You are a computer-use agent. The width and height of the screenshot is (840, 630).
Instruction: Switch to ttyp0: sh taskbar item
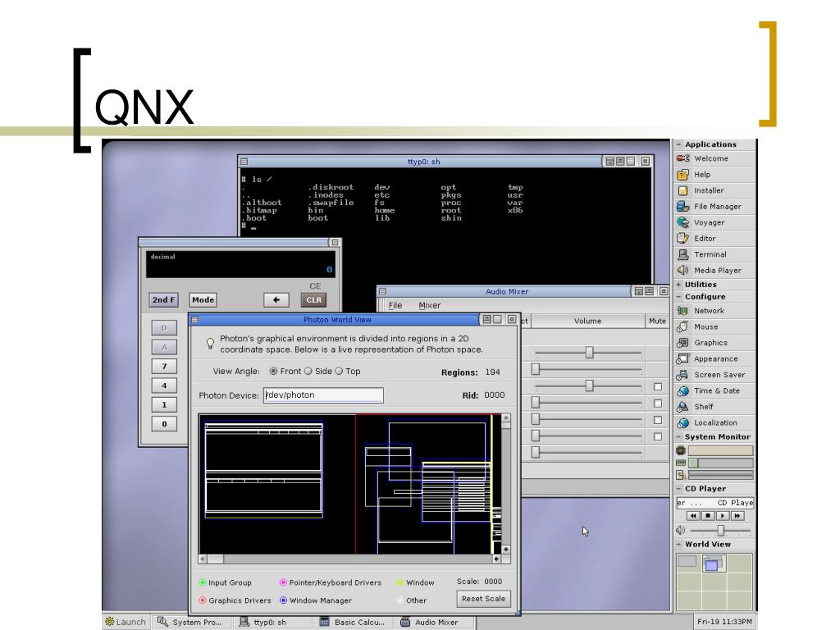click(x=273, y=622)
